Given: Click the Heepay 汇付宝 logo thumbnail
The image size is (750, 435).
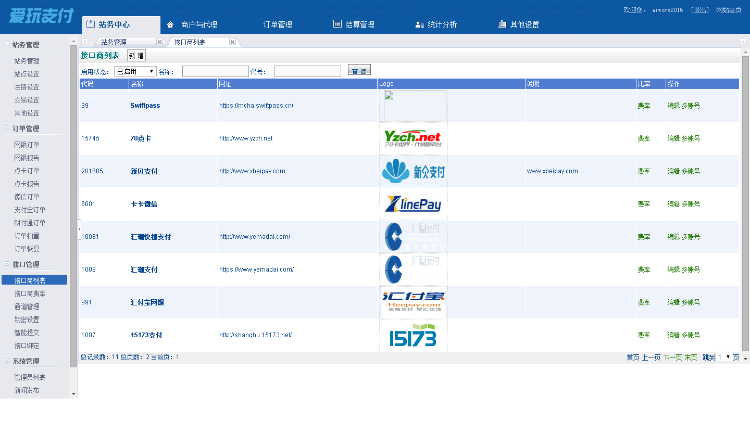Looking at the screenshot, I should tap(413, 302).
